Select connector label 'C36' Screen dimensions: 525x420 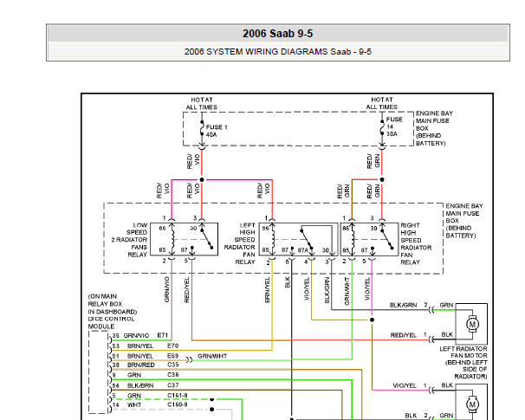point(173,375)
